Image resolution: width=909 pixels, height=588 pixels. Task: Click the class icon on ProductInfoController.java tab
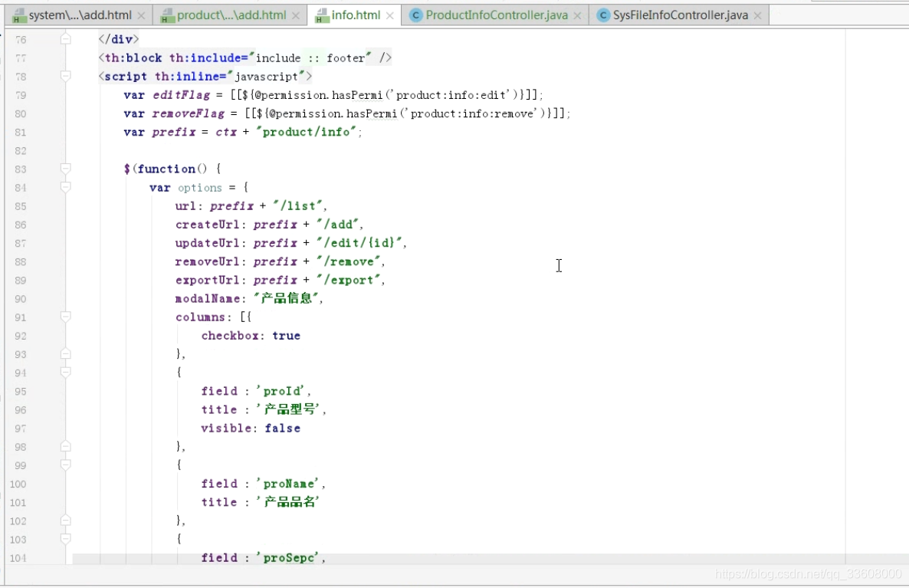(x=415, y=15)
